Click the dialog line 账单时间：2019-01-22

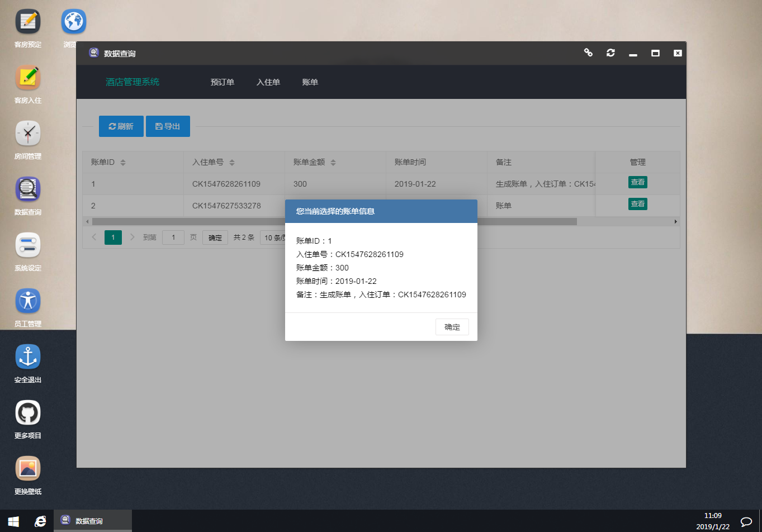337,281
